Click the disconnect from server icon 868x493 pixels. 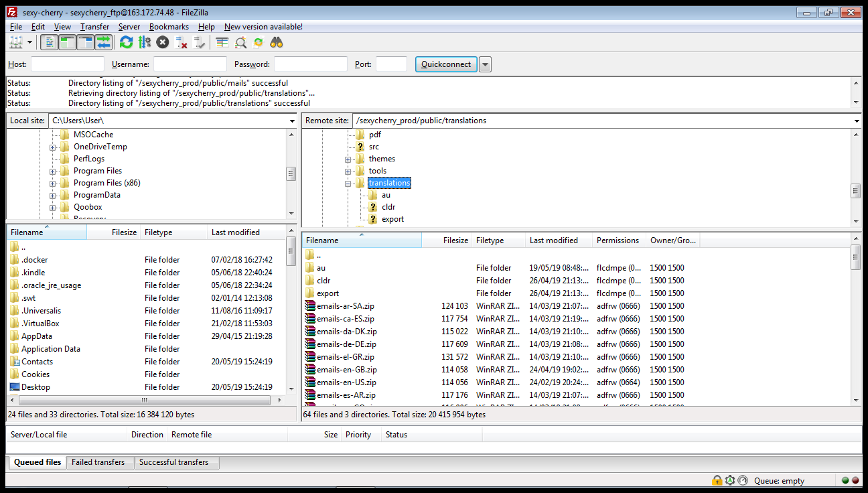[181, 43]
